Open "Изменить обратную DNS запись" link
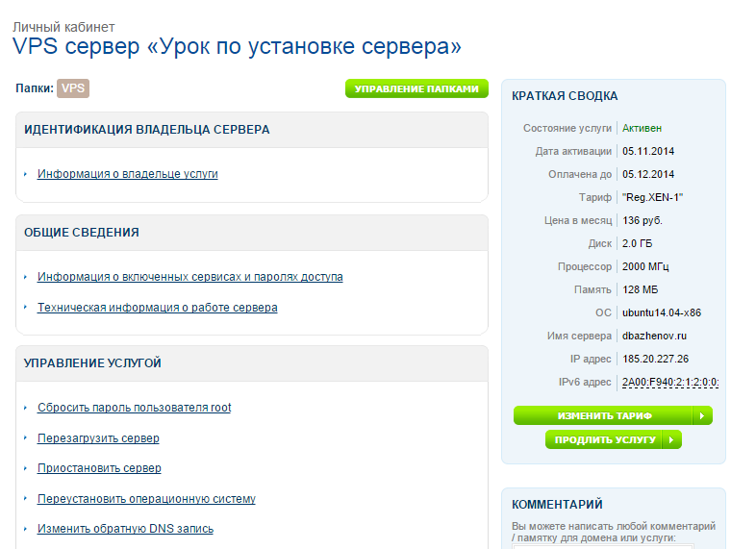The image size is (756, 549). click(x=125, y=529)
